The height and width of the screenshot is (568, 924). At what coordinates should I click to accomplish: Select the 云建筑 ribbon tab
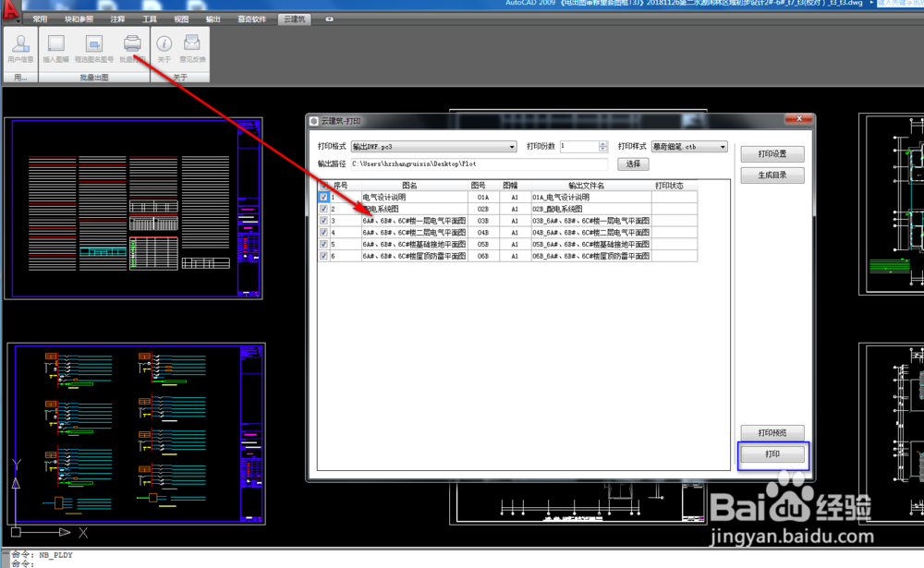[x=294, y=18]
